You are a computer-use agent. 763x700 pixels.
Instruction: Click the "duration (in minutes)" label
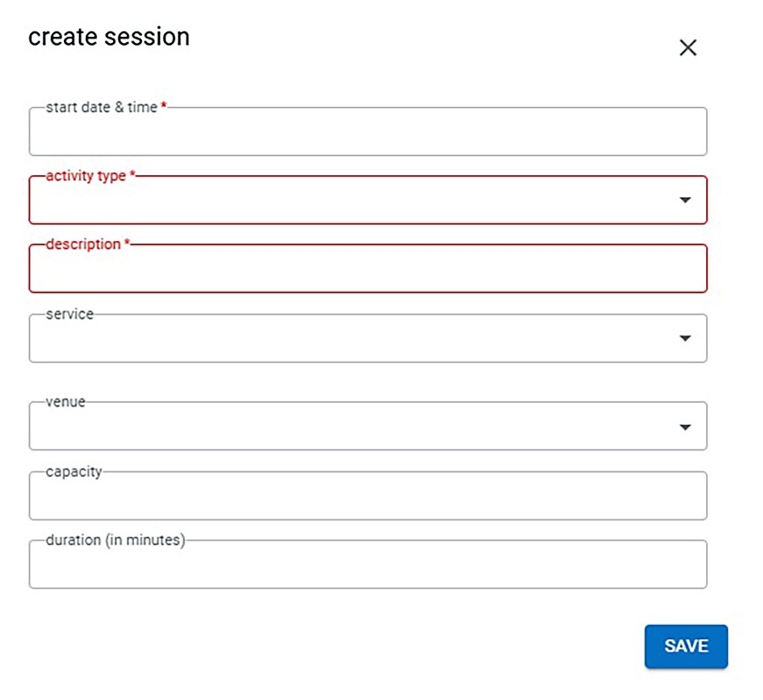point(115,541)
